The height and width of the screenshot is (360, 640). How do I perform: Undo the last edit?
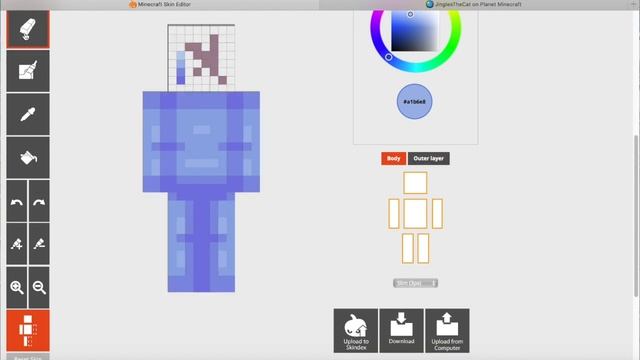tap(17, 201)
